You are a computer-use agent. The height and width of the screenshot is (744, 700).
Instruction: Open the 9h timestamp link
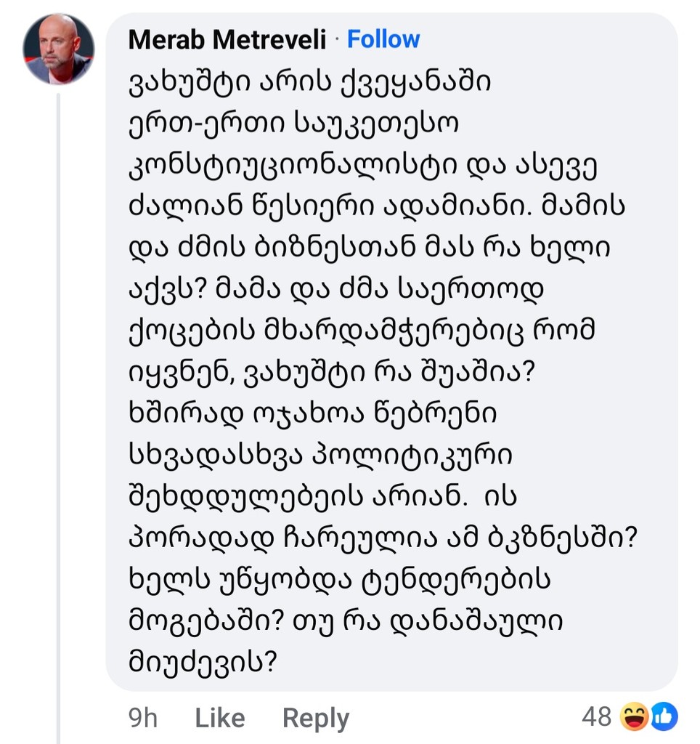(x=143, y=717)
